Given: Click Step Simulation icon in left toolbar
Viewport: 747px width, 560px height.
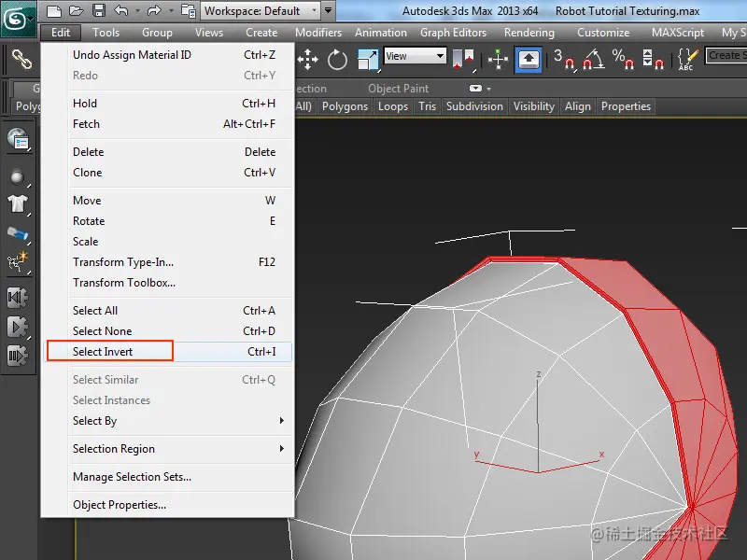Looking at the screenshot, I should pyautogui.click(x=18, y=356).
